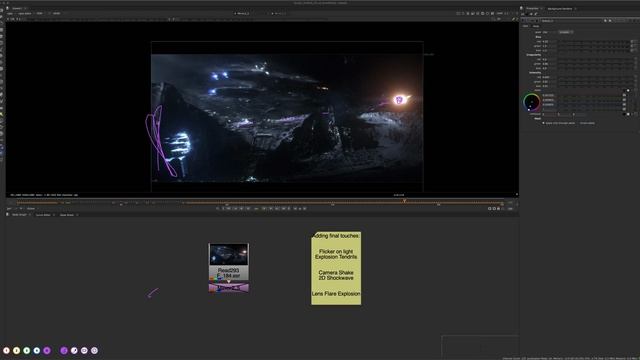This screenshot has width=640, height=360.
Task: Click the fps field on the timeline
Action: click(10, 209)
